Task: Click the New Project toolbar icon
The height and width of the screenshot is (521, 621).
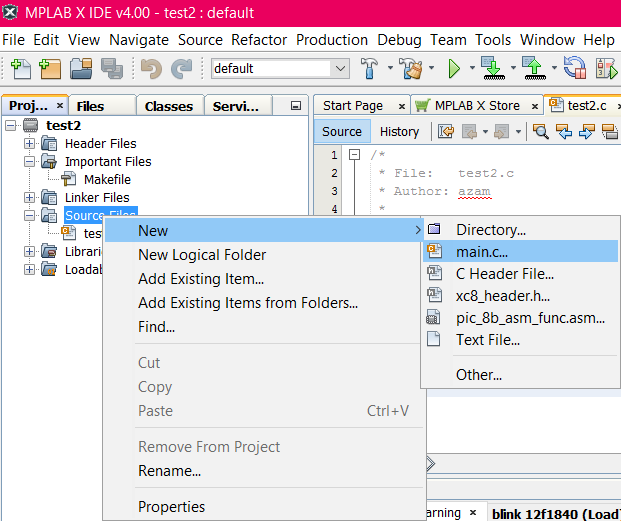Action: tap(50, 68)
